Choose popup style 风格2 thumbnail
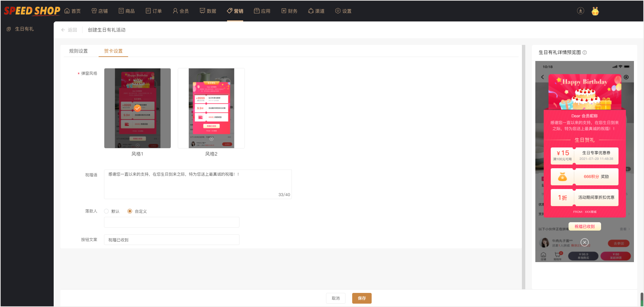Screen dimensions: 644x307 pos(211,108)
